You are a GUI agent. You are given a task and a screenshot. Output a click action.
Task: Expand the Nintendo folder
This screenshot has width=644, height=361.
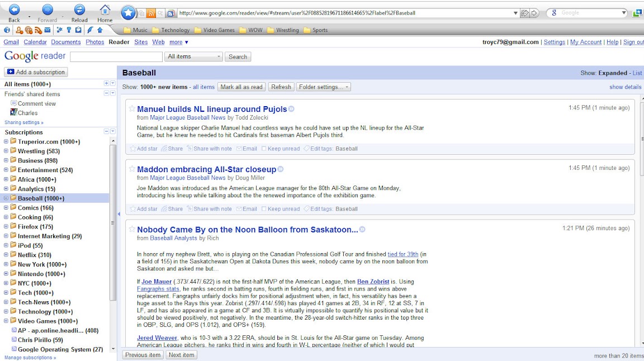[6, 273]
